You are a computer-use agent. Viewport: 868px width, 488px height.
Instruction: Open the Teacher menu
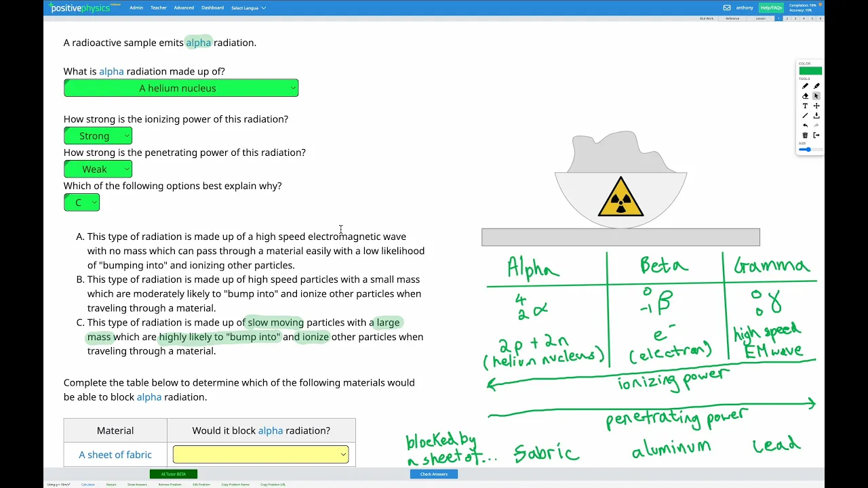click(x=159, y=8)
